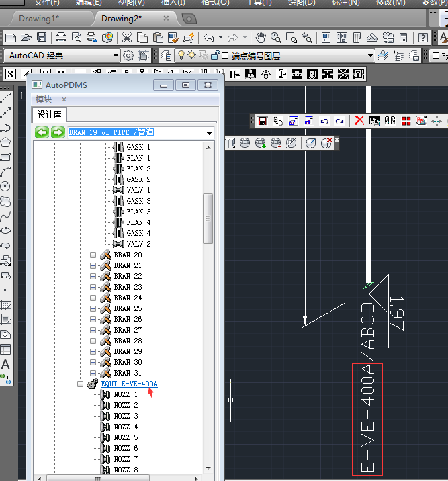This screenshot has width=448, height=481.
Task: Collapse the EQUI E-VE-400A node
Action: [80, 384]
